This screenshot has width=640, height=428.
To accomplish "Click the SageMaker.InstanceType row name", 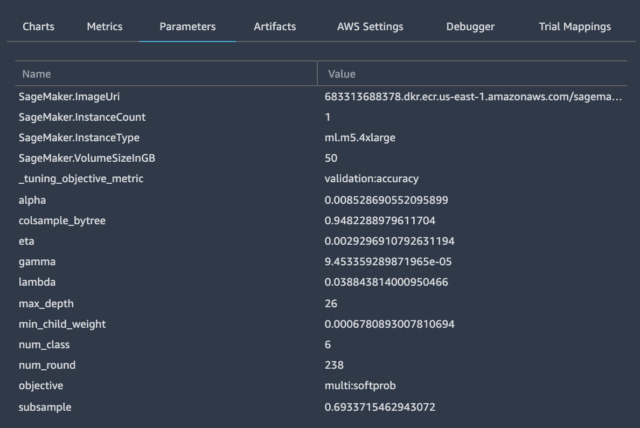I will click(x=79, y=137).
